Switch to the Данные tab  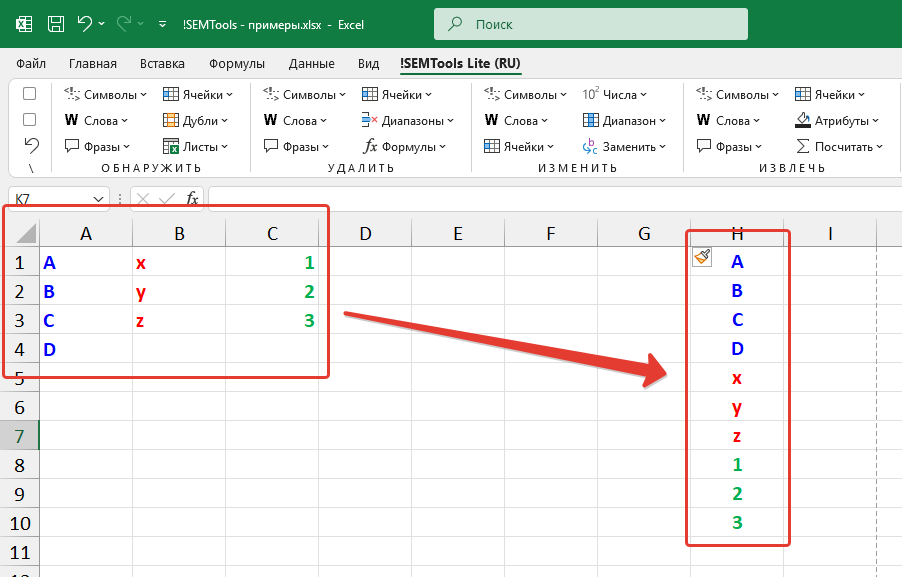[311, 63]
